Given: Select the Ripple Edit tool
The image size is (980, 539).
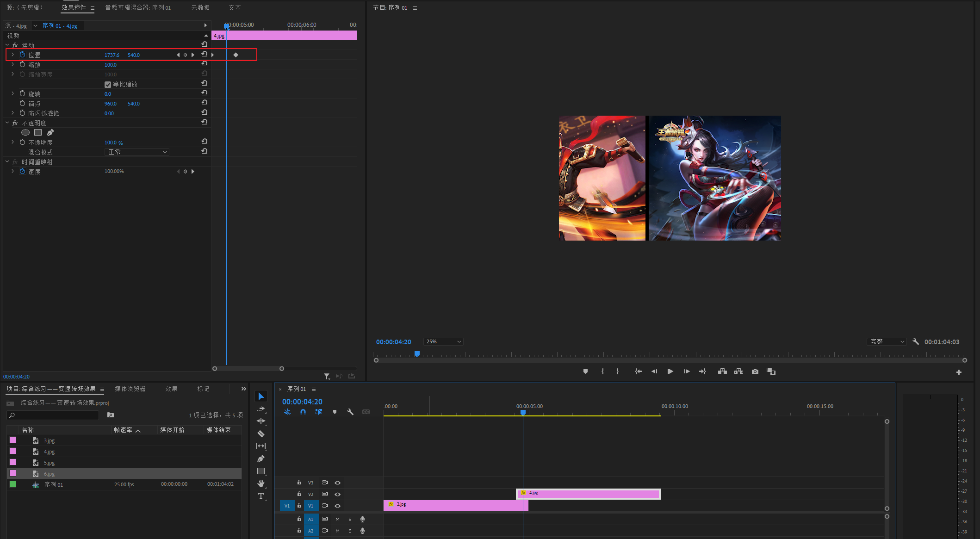Looking at the screenshot, I should 261,421.
